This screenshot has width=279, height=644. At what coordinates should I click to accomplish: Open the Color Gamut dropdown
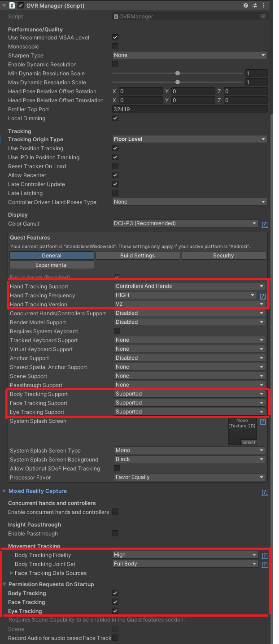[x=185, y=223]
